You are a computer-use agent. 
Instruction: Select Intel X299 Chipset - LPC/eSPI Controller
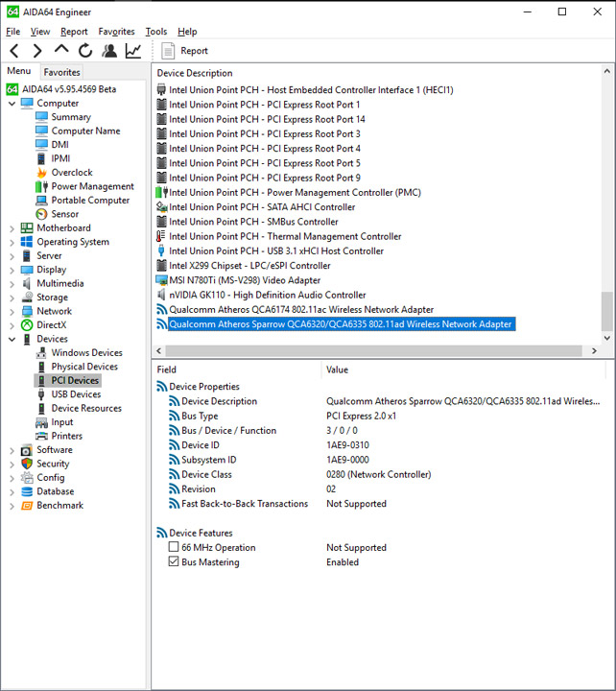pos(249,266)
